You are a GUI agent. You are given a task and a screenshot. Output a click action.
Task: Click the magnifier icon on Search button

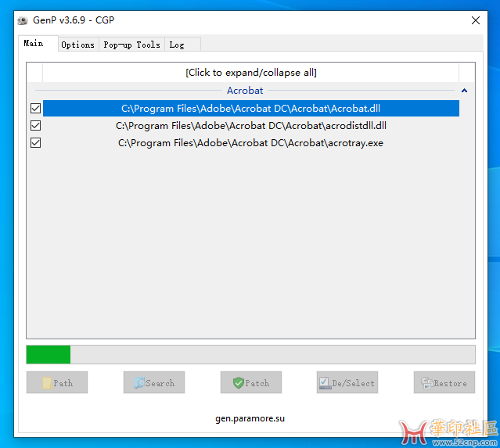coord(139,383)
